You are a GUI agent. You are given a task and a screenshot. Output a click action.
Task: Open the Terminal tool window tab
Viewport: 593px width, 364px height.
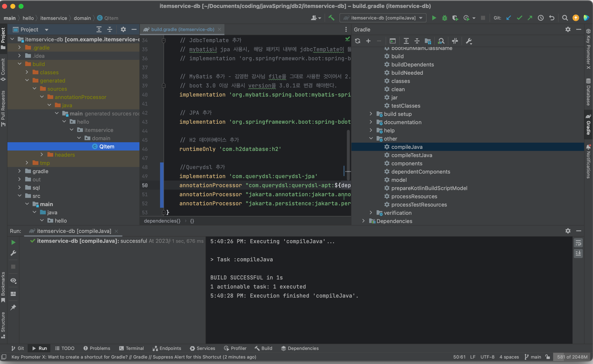[131, 348]
